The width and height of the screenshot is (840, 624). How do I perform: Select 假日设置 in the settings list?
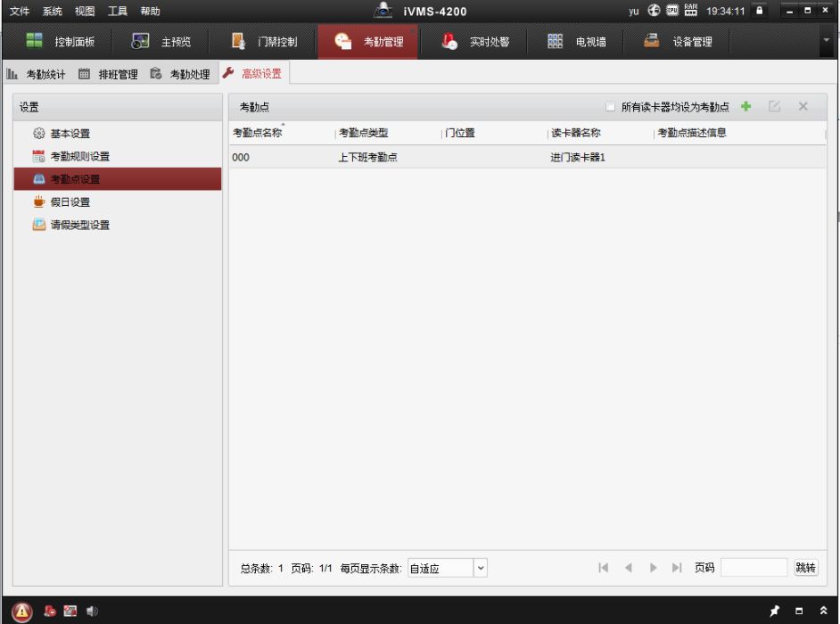coord(70,202)
